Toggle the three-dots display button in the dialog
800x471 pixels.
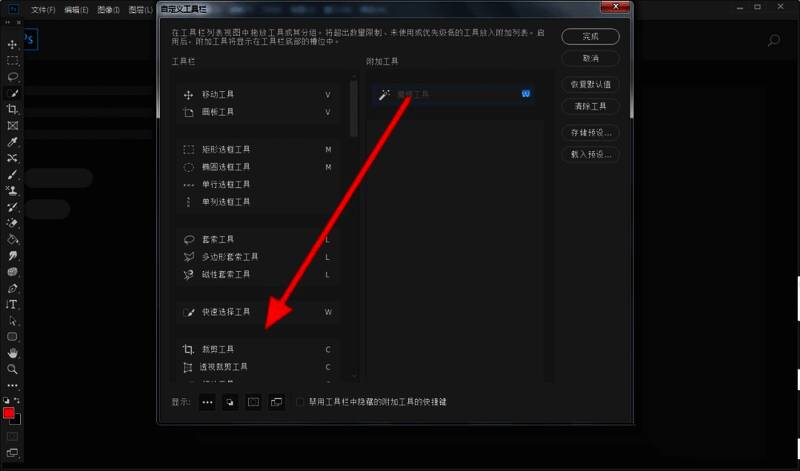point(207,402)
